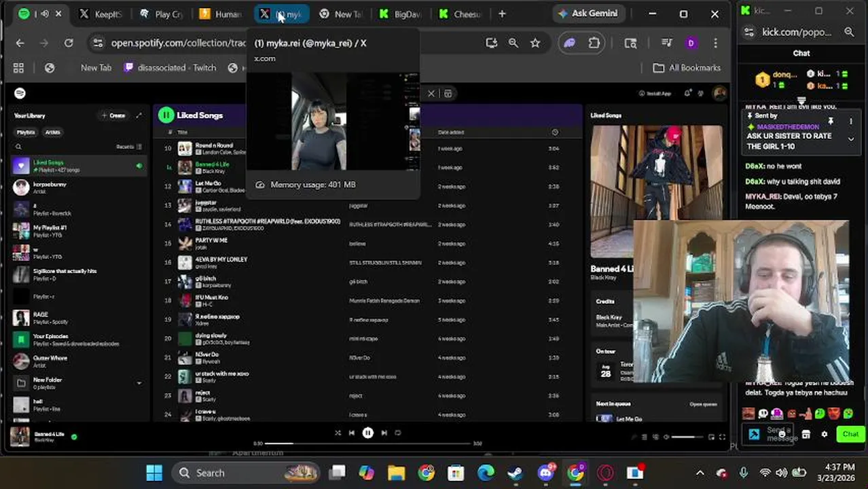Expand Your Library panel with arrows icon
Viewport: 868px width, 489px height.
point(139,115)
